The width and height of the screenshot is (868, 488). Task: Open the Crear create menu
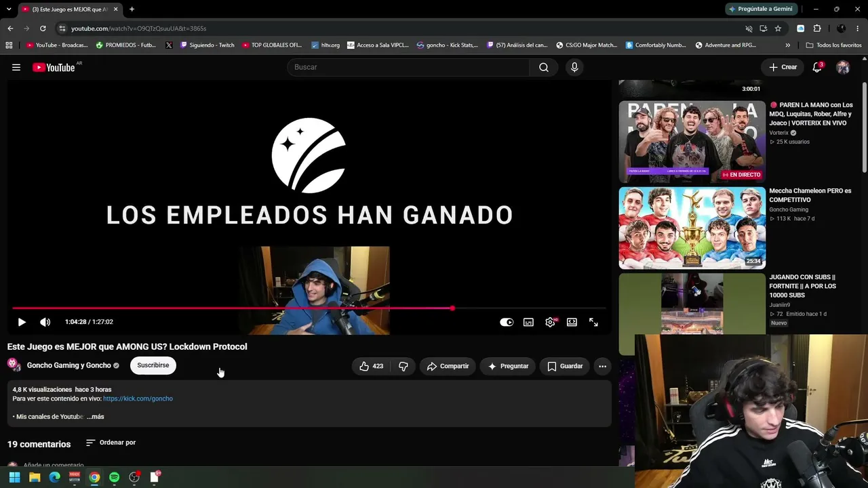coord(783,67)
